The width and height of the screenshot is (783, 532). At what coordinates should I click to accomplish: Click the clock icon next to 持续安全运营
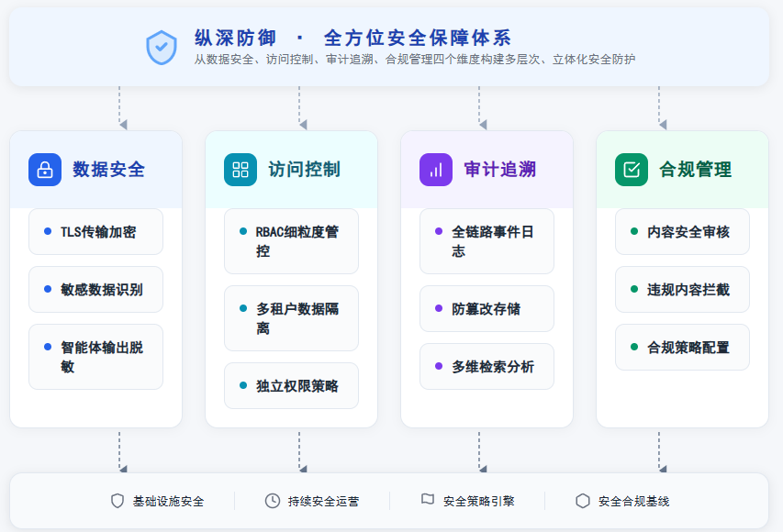coord(272,501)
